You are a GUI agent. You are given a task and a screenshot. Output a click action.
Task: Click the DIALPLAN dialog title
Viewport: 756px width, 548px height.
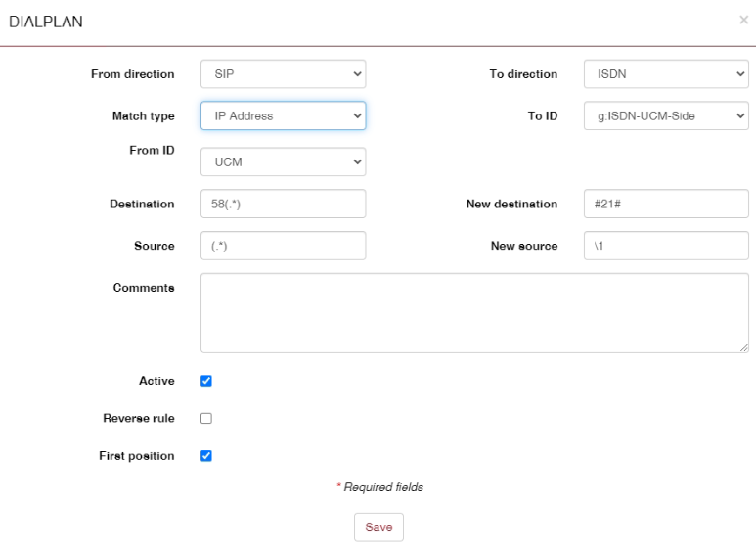[46, 23]
